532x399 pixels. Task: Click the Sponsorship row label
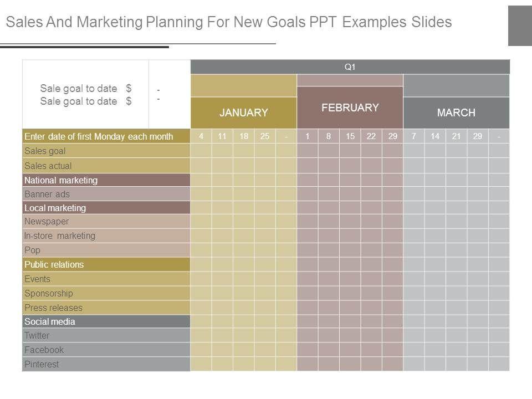pyautogui.click(x=106, y=293)
